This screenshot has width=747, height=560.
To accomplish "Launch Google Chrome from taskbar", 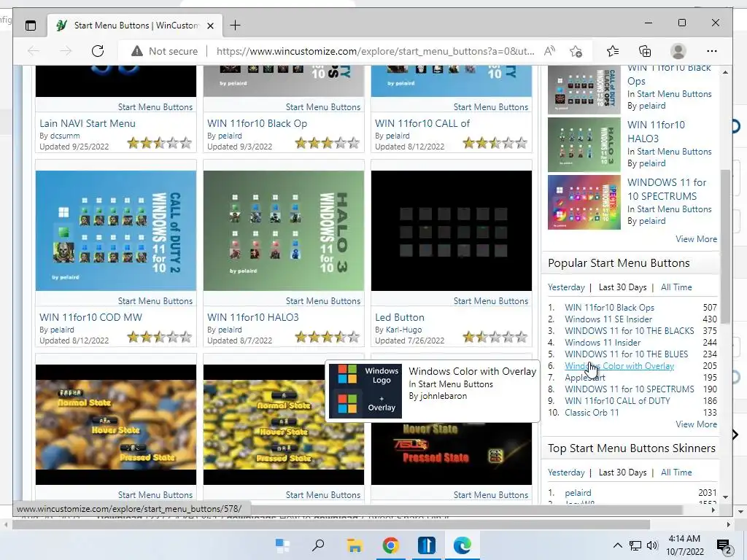I will click(x=391, y=545).
